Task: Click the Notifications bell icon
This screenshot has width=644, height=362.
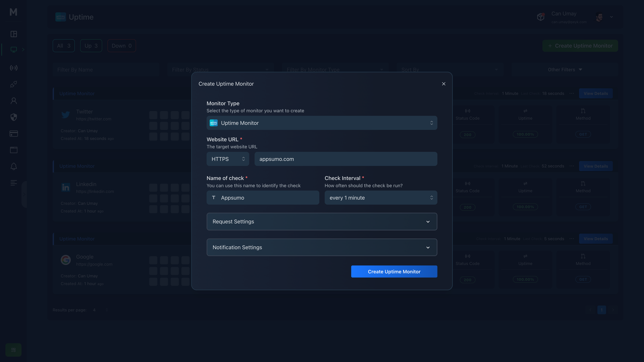Action: click(13, 167)
